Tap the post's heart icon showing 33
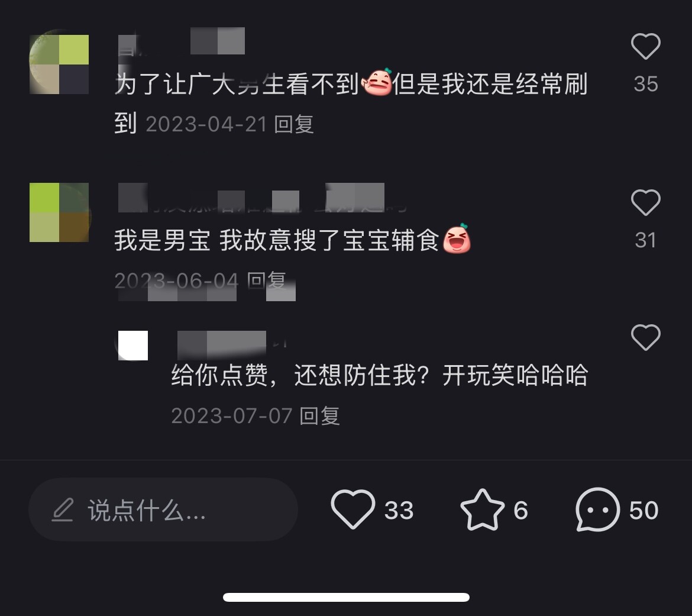 pyautogui.click(x=353, y=509)
